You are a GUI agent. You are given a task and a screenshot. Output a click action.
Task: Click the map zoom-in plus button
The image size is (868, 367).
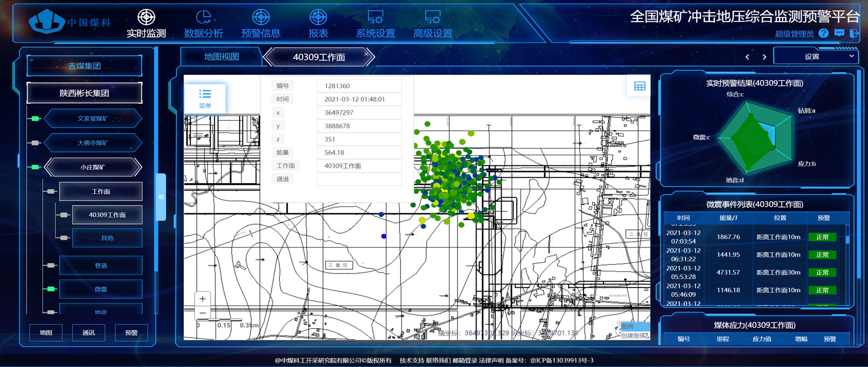coord(203,299)
